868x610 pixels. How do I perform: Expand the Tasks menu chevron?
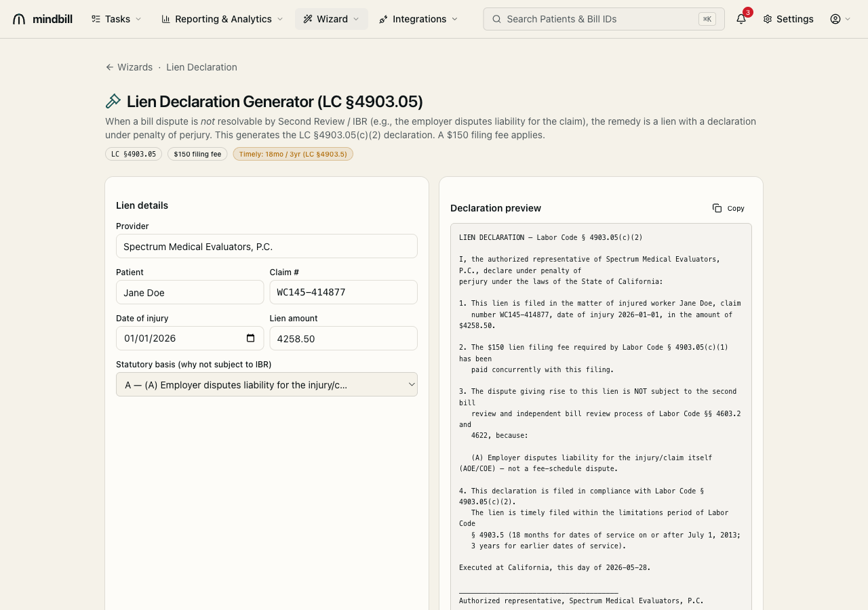(138, 19)
